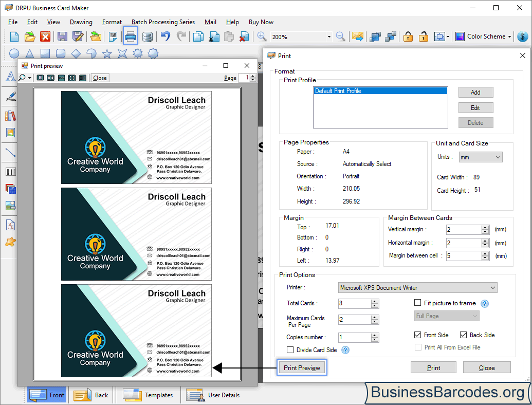The image size is (532, 405).
Task: Select Default Print Profile in the list
Action: [380, 91]
